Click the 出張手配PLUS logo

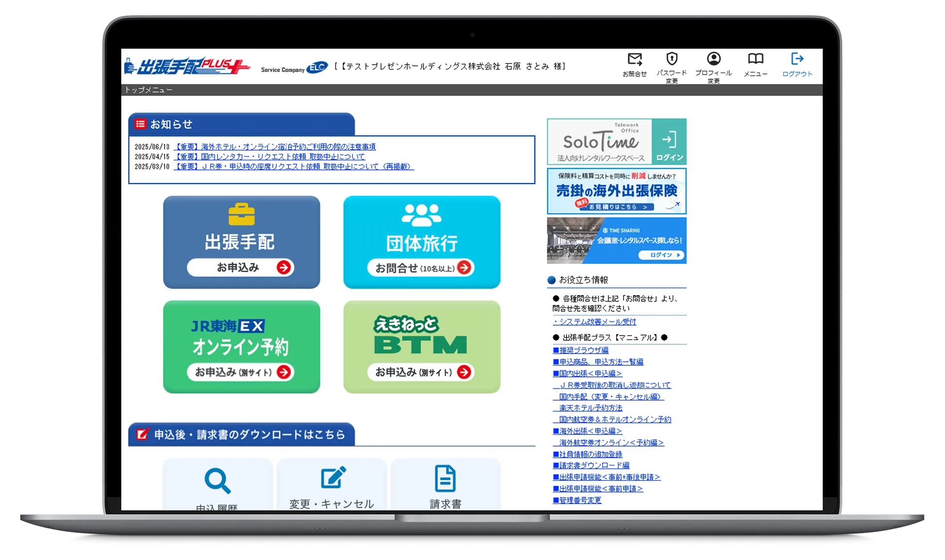coord(188,66)
